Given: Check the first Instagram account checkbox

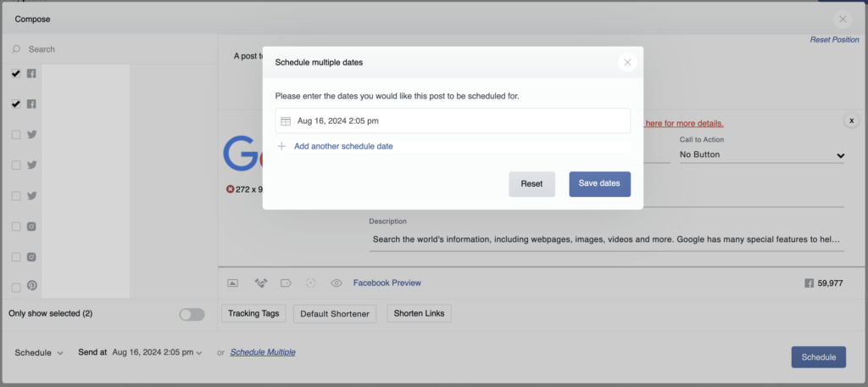Looking at the screenshot, I should coord(16,227).
